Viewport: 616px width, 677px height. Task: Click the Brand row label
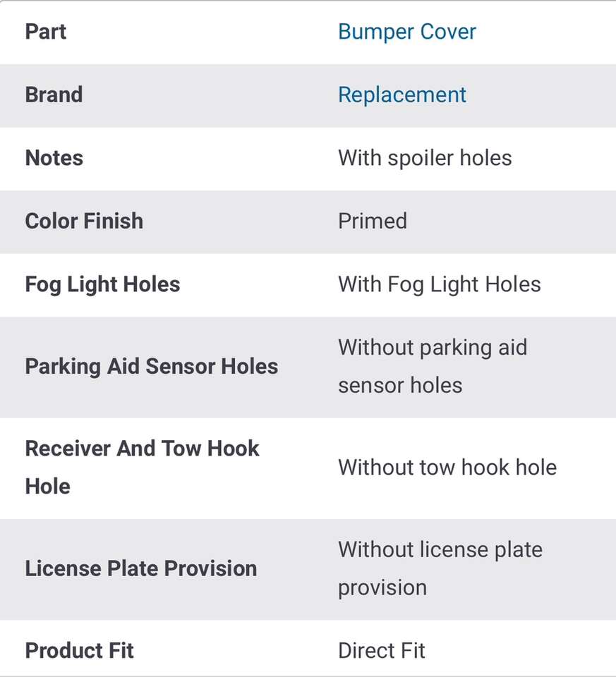pos(54,95)
